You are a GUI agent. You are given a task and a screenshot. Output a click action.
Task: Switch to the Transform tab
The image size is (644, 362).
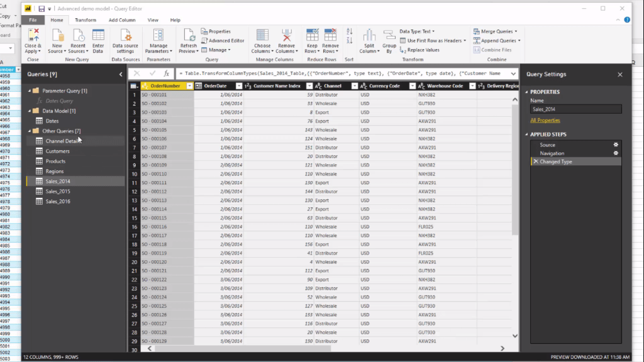click(86, 19)
